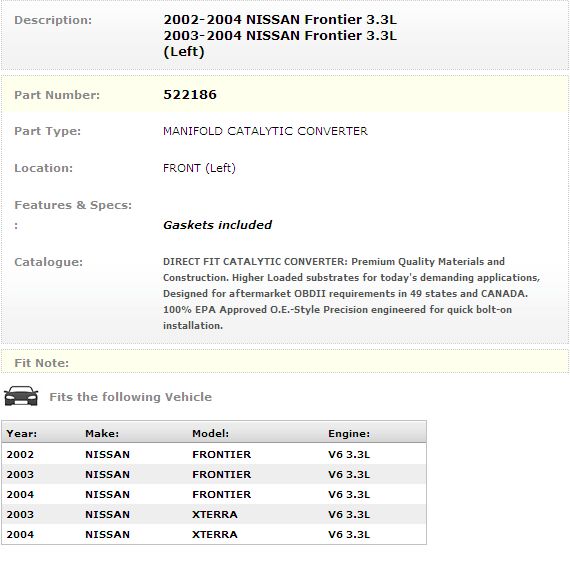This screenshot has height=583, width=570.
Task: Click the Fits the following Vehicle heading
Action: tap(131, 397)
